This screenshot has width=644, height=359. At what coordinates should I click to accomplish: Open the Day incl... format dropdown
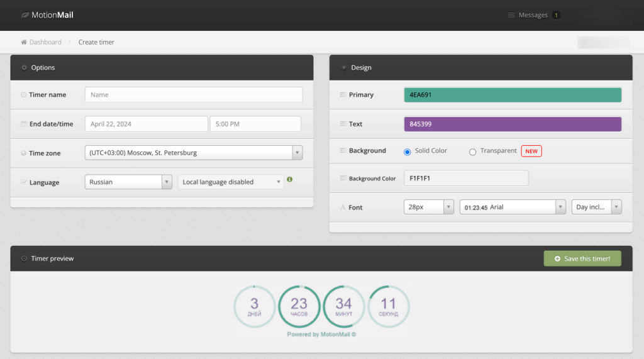(596, 207)
